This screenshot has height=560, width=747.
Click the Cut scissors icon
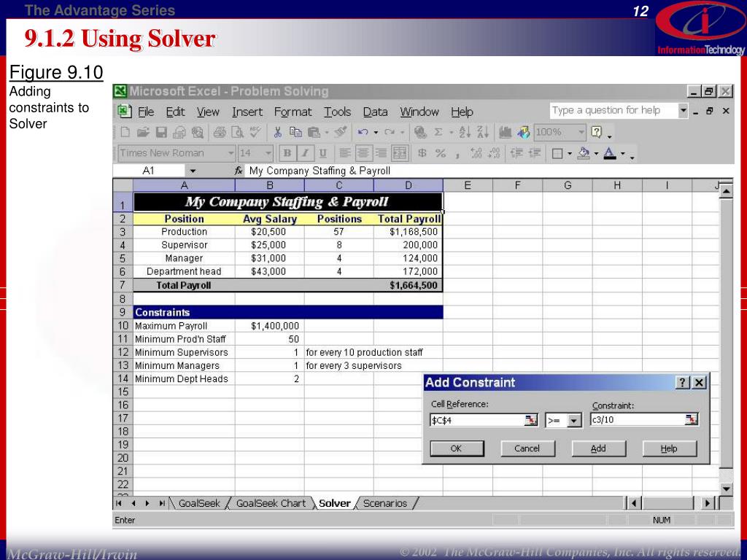(x=278, y=133)
